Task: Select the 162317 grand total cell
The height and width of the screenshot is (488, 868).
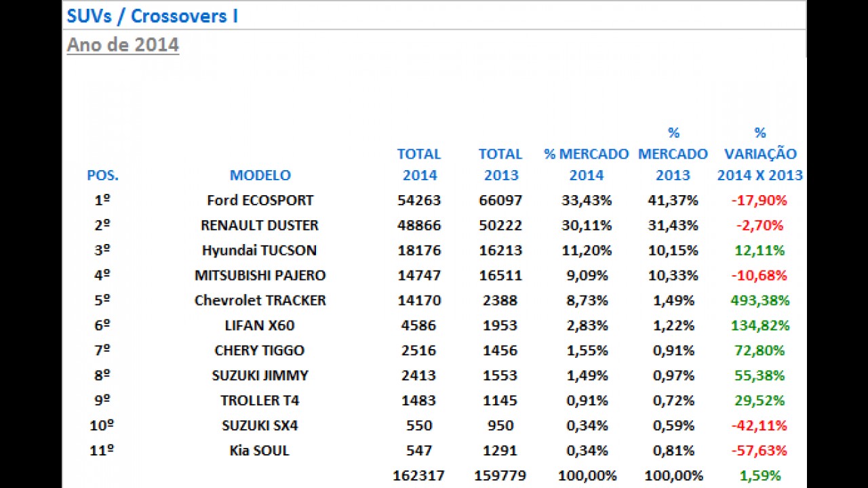Action: [x=419, y=476]
